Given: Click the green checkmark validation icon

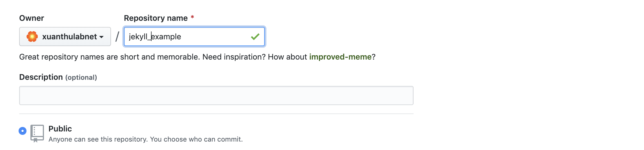Looking at the screenshot, I should click(x=255, y=37).
